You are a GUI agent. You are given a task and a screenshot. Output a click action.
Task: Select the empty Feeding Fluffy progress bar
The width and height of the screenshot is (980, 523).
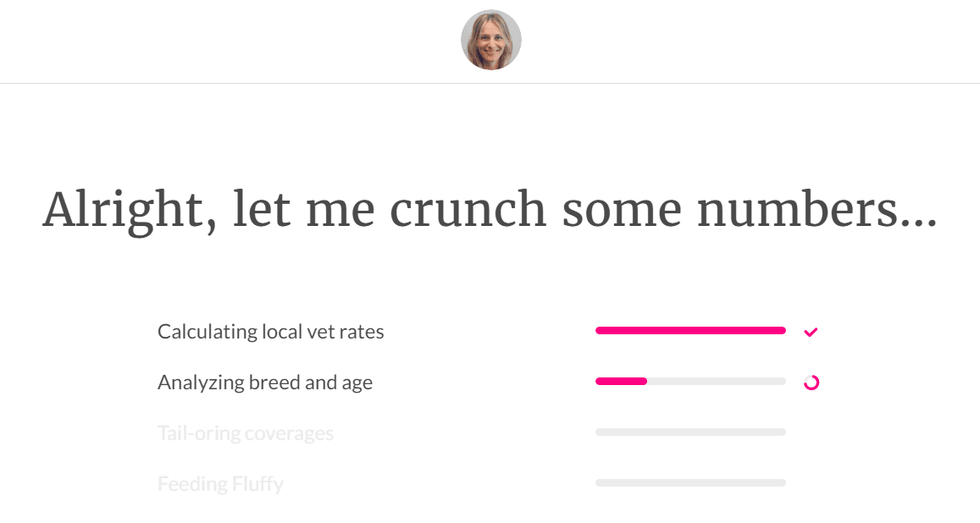point(690,482)
